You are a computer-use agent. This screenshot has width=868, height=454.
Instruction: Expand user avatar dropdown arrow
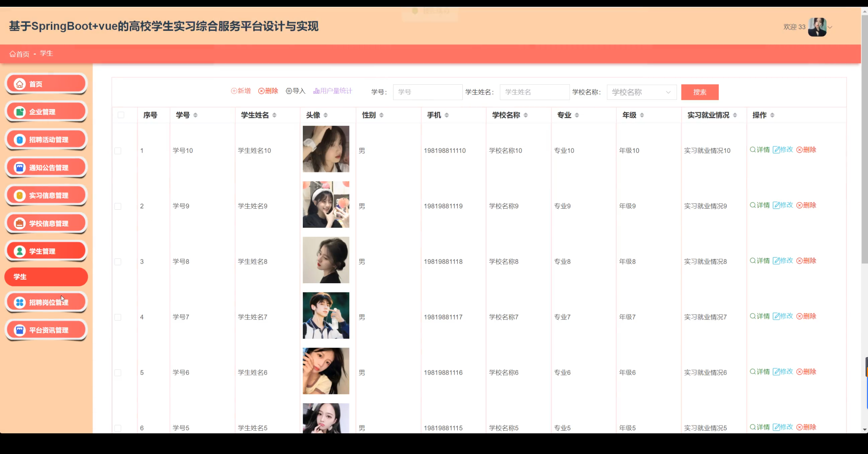point(830,27)
